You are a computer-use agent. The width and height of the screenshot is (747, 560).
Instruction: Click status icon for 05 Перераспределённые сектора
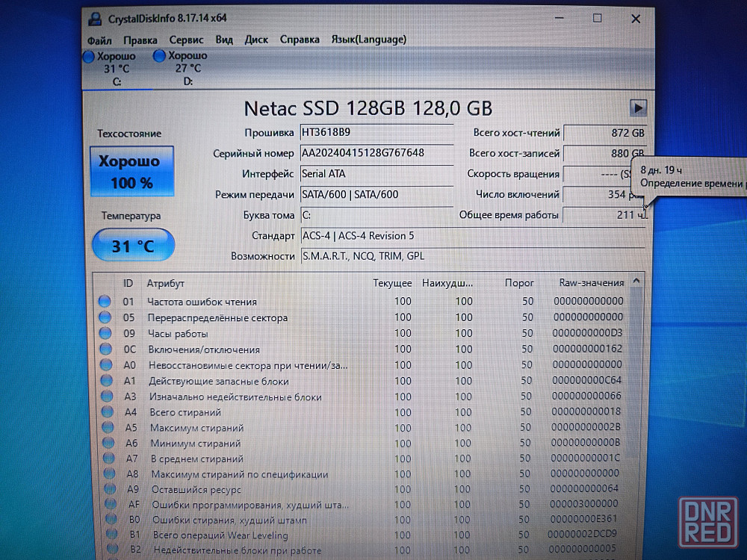click(x=105, y=317)
